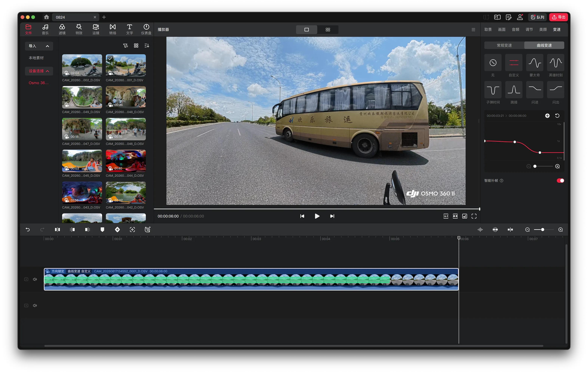Click the split clip tool in timeline toolbar
The height and width of the screenshot is (373, 588).
[x=57, y=230]
